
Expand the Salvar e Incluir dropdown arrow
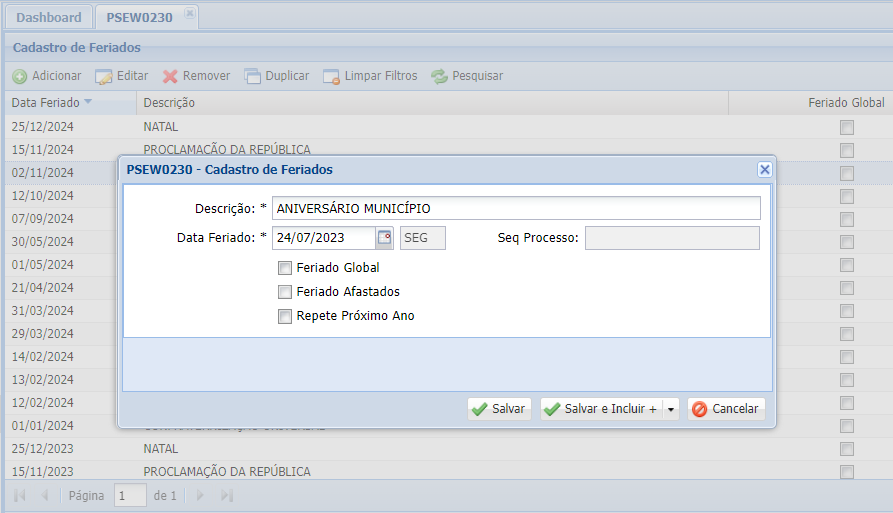click(671, 409)
